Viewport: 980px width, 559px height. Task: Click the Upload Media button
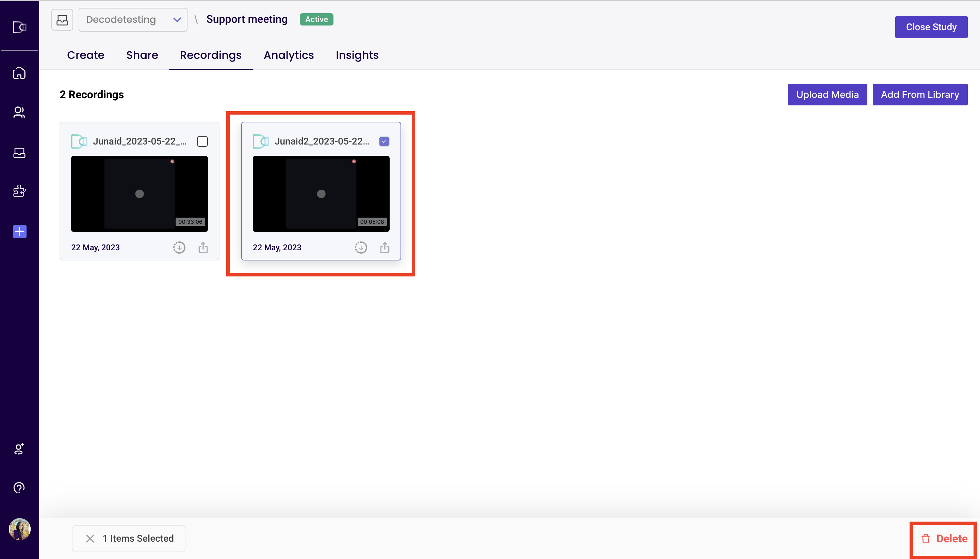pos(827,95)
